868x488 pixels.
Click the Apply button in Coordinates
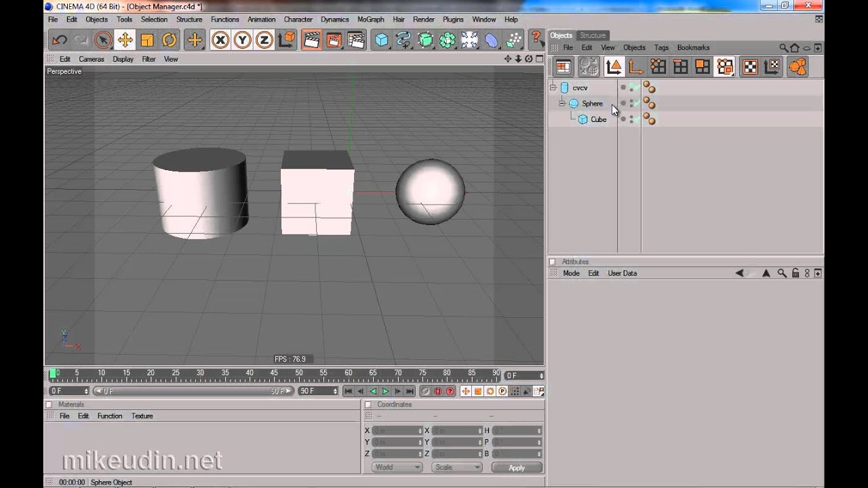517,468
